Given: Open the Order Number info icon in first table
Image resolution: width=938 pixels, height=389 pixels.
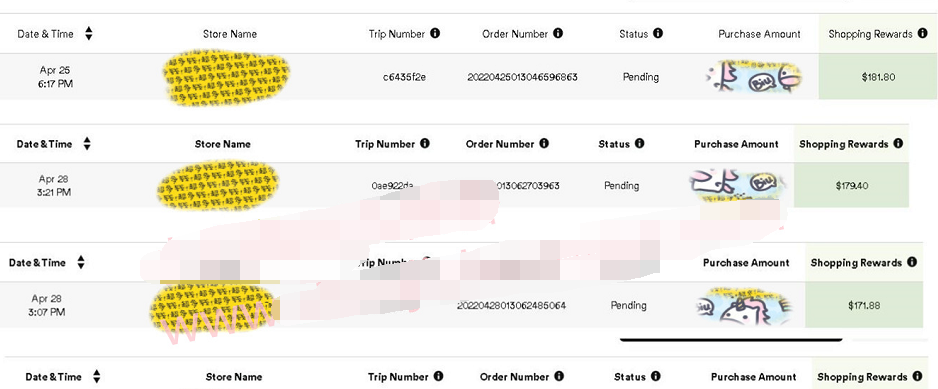Looking at the screenshot, I should [558, 34].
